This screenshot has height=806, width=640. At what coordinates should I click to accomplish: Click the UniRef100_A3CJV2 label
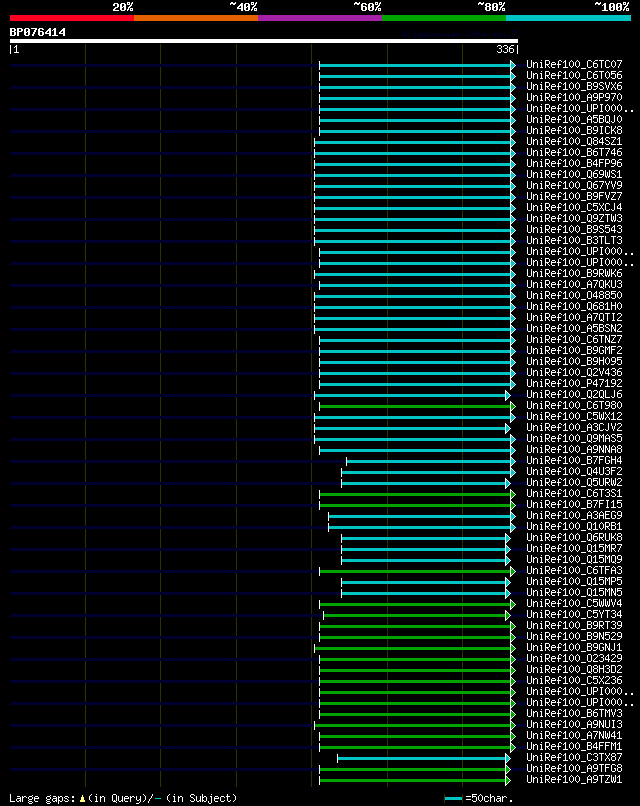[x=574, y=427]
